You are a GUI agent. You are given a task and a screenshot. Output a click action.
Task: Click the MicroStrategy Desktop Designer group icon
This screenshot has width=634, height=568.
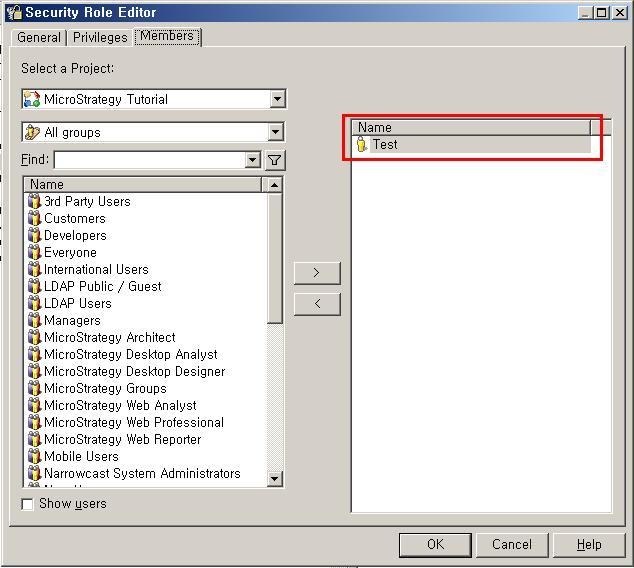point(34,371)
